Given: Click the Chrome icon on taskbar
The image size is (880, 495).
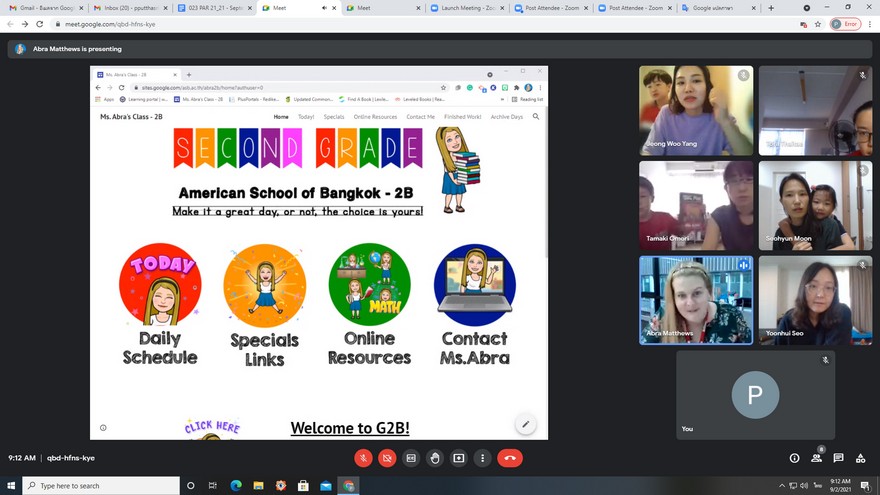Looking at the screenshot, I should (349, 485).
